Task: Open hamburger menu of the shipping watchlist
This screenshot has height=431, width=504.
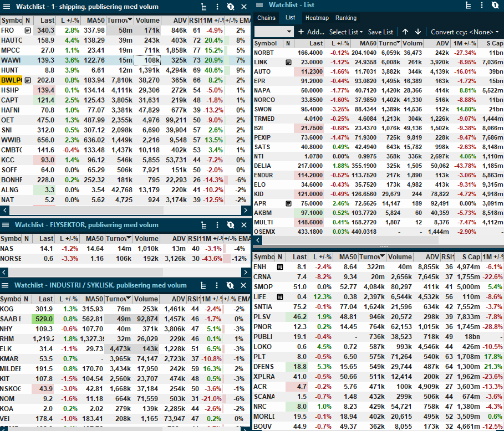Action: (x=7, y=7)
